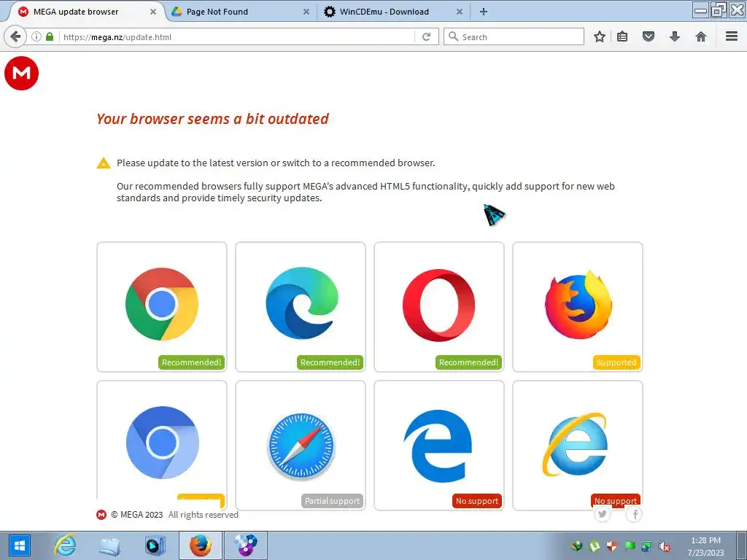Bookmark this page with the star icon
This screenshot has width=747, height=560.
(600, 36)
